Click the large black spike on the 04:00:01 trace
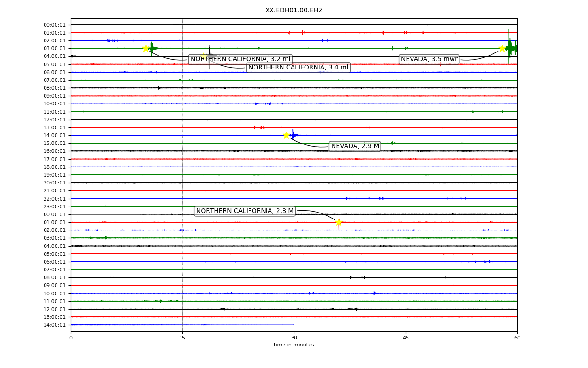The width and height of the screenshot is (588, 368). tap(209, 57)
